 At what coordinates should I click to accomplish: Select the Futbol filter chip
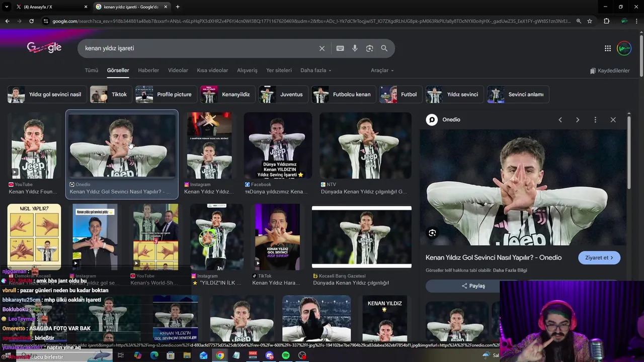(400, 95)
